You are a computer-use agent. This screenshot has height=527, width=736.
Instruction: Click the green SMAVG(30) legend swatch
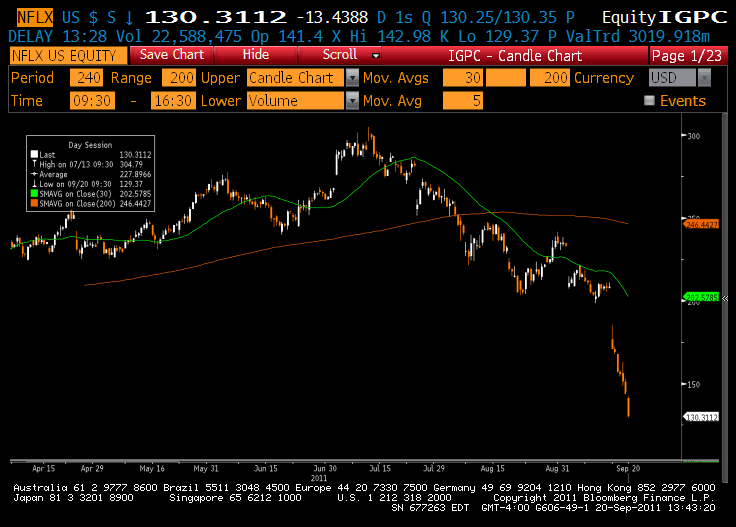tap(34, 194)
